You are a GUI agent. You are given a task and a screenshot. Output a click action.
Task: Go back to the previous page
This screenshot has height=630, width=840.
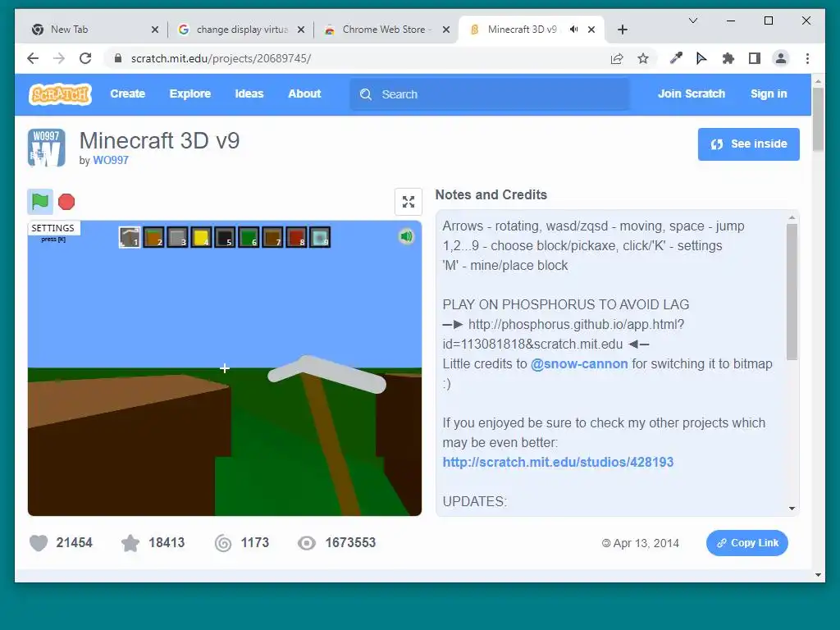point(33,58)
